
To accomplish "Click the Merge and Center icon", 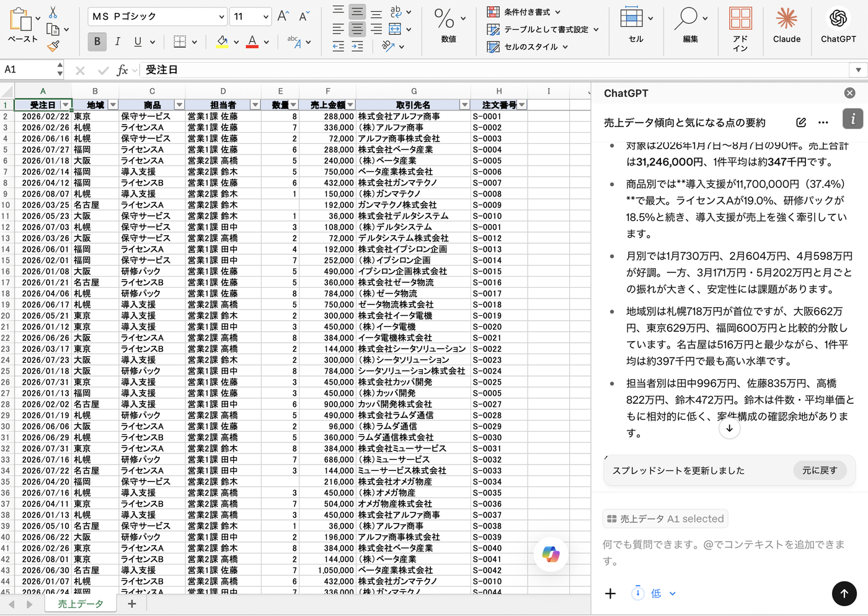I will click(x=395, y=29).
